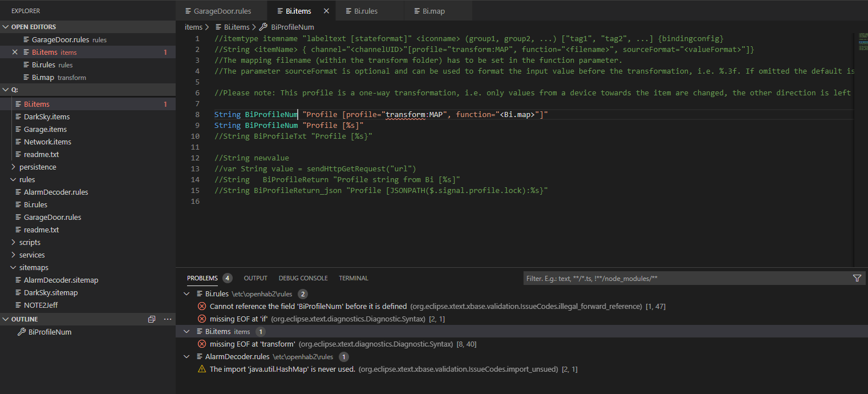
Task: Click Collapse All icon in Outline header
Action: (x=152, y=319)
